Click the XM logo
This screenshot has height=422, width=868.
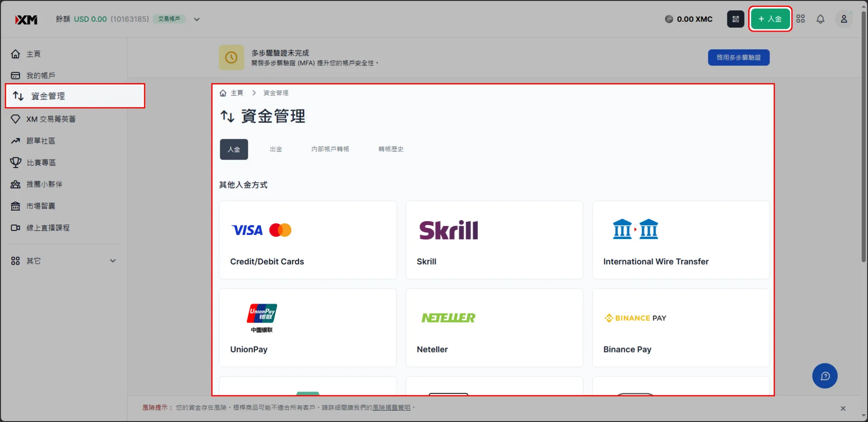coord(26,19)
